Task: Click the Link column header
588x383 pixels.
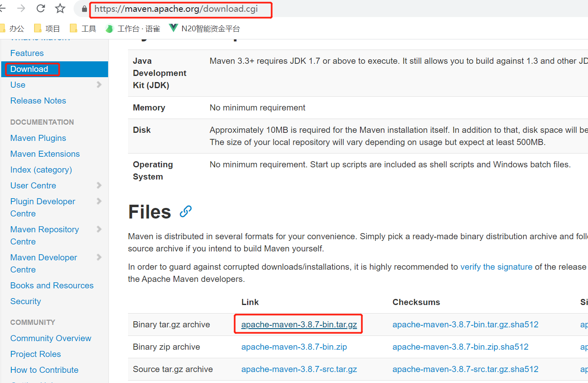Action: click(x=250, y=302)
